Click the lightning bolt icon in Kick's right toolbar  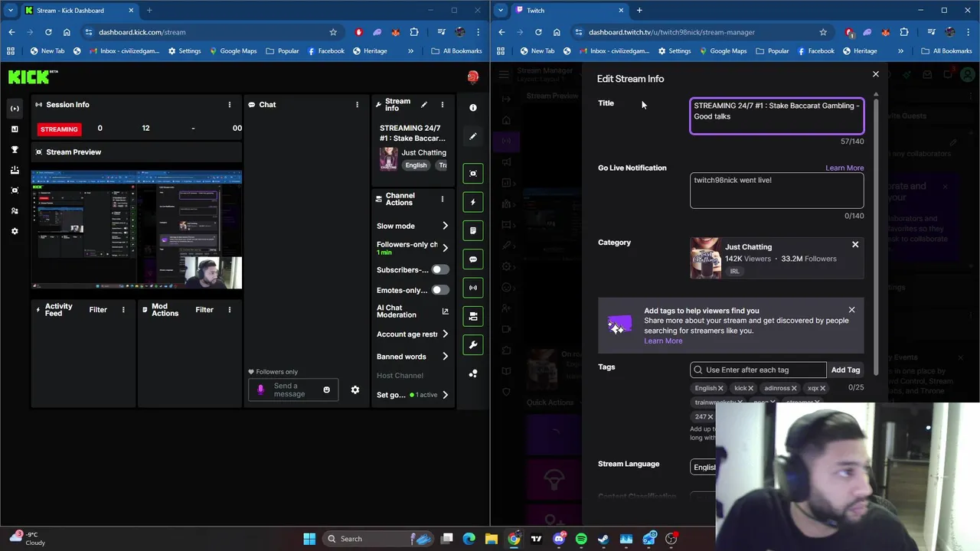[473, 202]
